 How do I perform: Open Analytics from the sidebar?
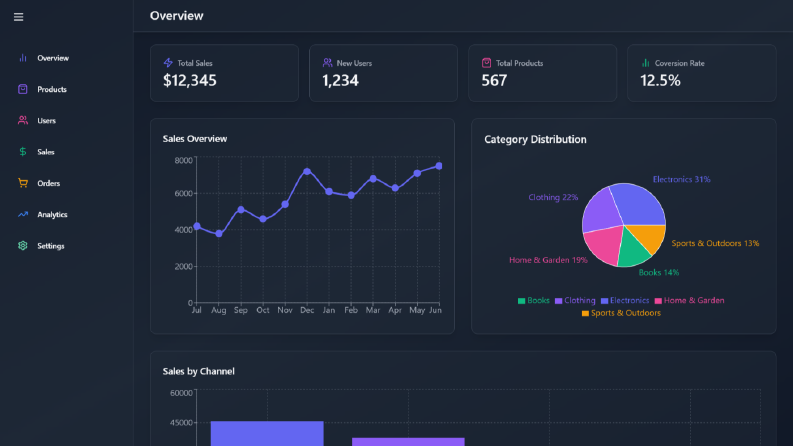tap(52, 215)
